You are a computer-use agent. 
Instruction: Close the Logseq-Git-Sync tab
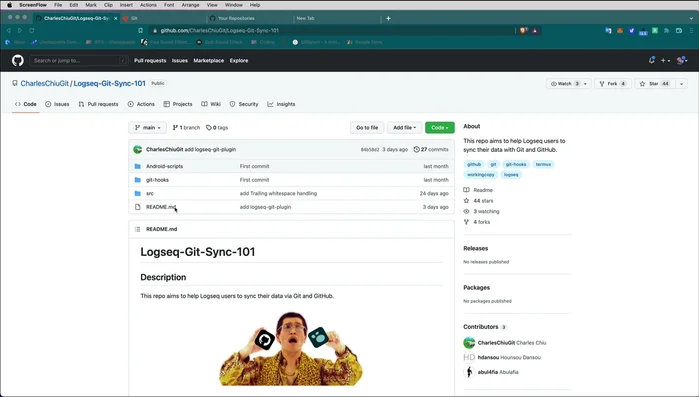[115, 18]
